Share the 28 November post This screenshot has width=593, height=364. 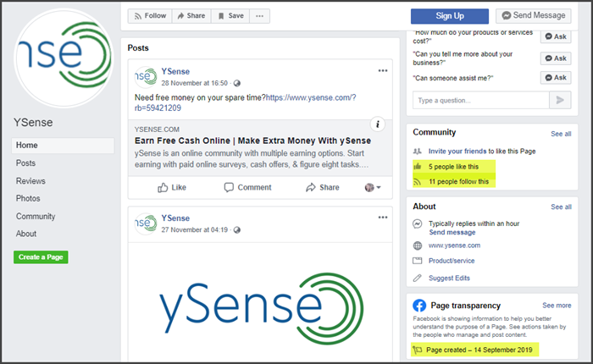point(322,187)
